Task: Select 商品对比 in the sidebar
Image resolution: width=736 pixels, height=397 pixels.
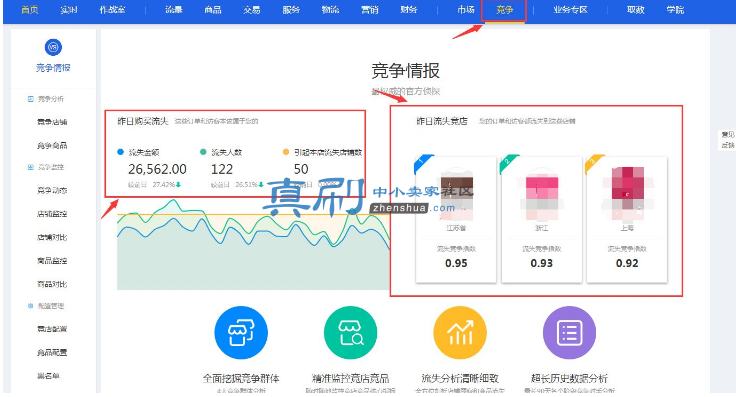Action: click(52, 284)
